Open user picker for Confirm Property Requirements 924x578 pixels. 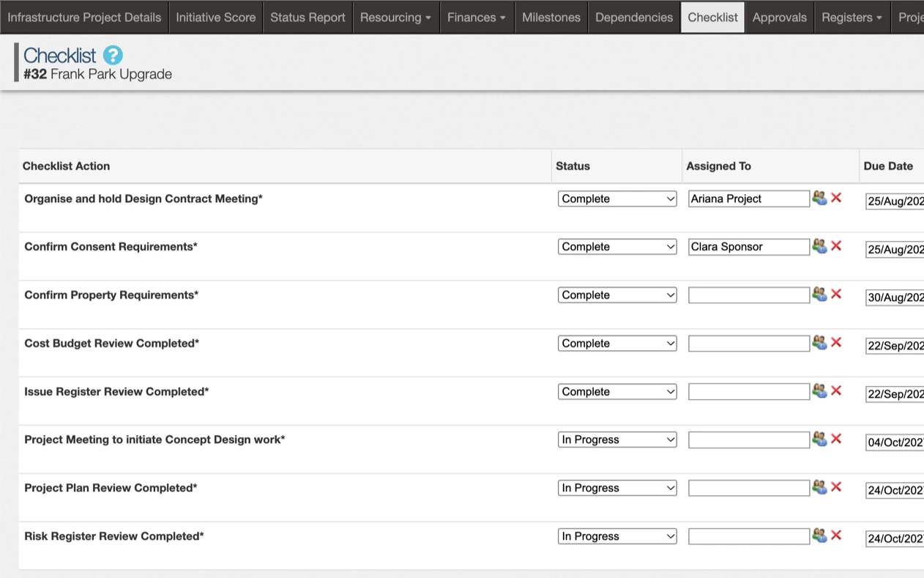point(819,294)
